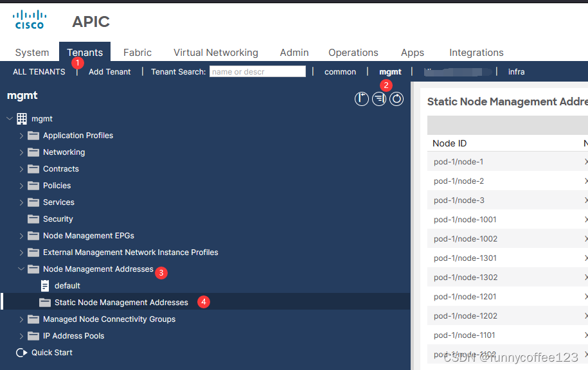588x370 pixels.
Task: Open the Integrations tab
Action: tap(476, 53)
